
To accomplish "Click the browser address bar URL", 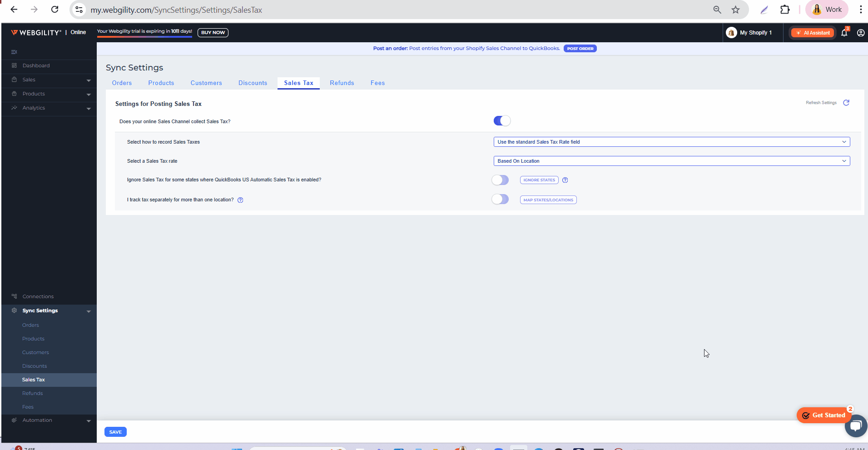I will coord(176,10).
